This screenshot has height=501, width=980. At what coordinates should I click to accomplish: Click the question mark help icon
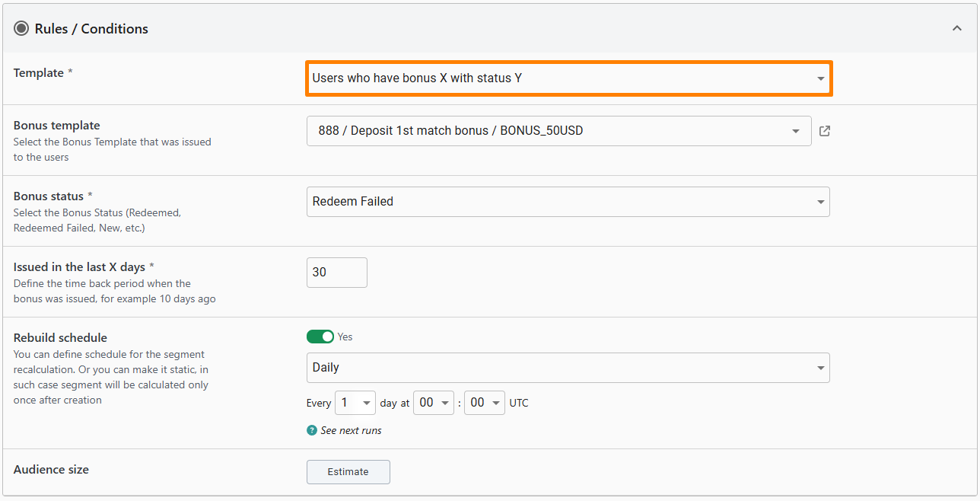click(x=312, y=430)
